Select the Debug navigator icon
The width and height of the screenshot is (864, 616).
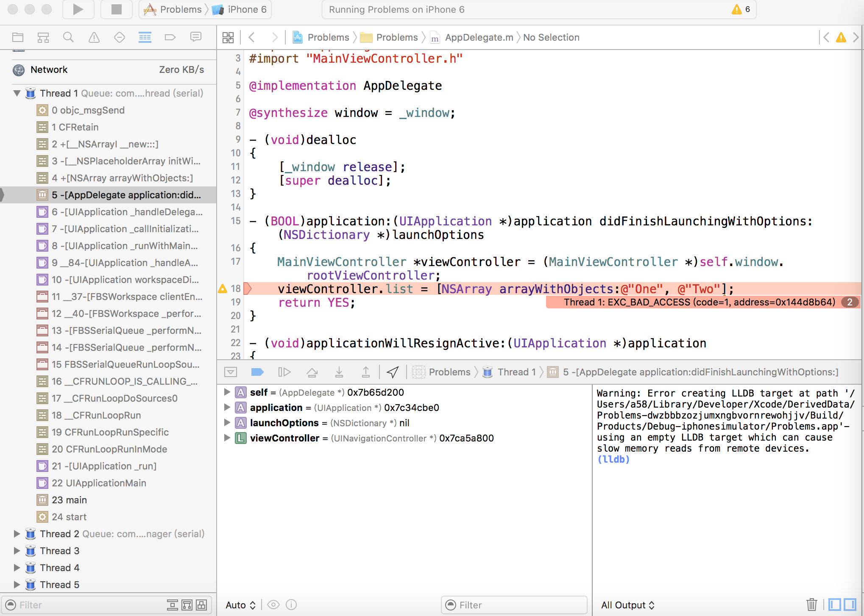pyautogui.click(x=145, y=37)
